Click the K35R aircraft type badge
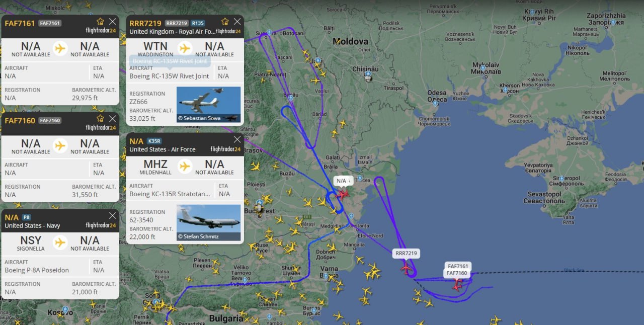The image size is (644, 325). (154, 141)
